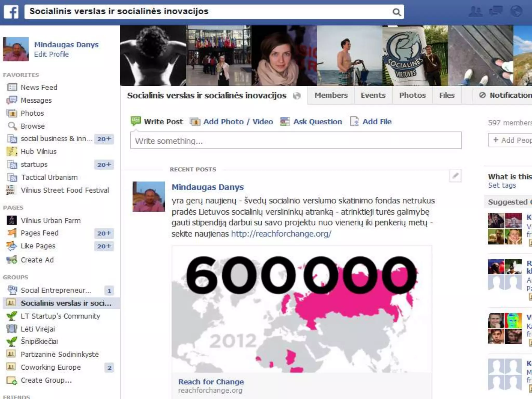Click Write something text field
Screen dimensions: 532x399
click(296, 141)
